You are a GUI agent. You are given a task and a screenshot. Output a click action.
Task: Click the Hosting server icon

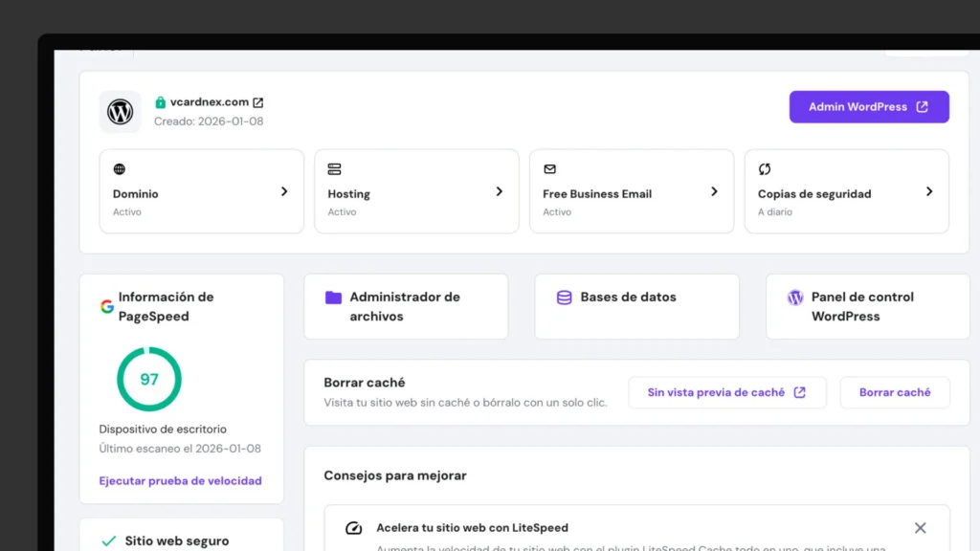coord(334,168)
